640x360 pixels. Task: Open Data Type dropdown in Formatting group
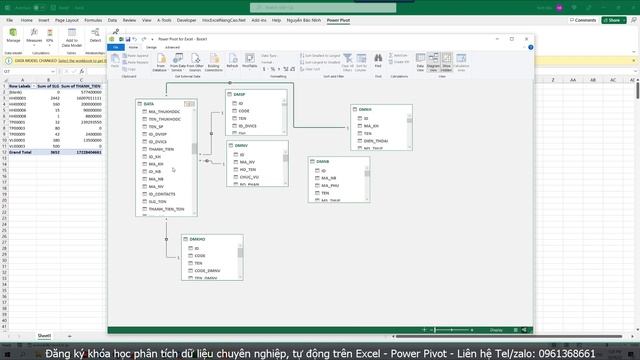tap(270, 56)
